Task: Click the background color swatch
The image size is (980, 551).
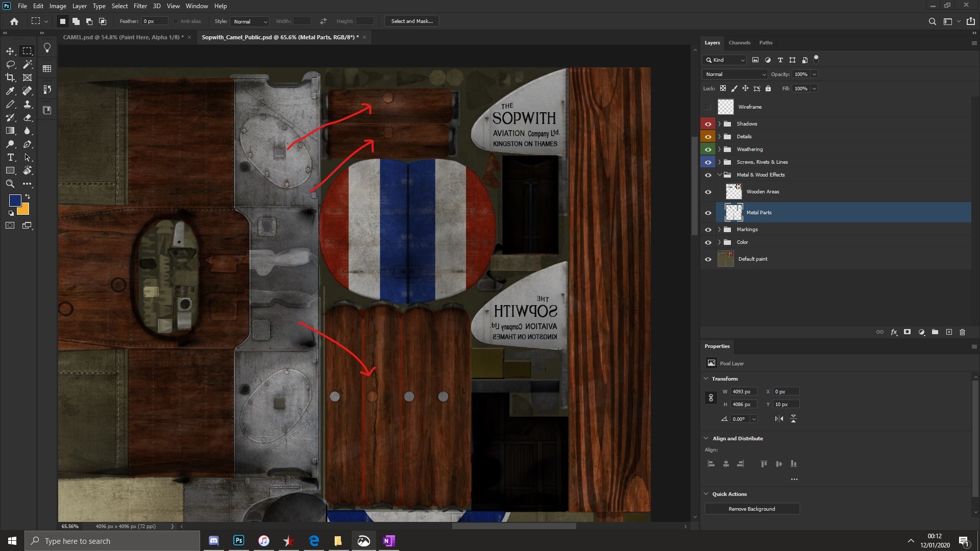Action: point(24,210)
